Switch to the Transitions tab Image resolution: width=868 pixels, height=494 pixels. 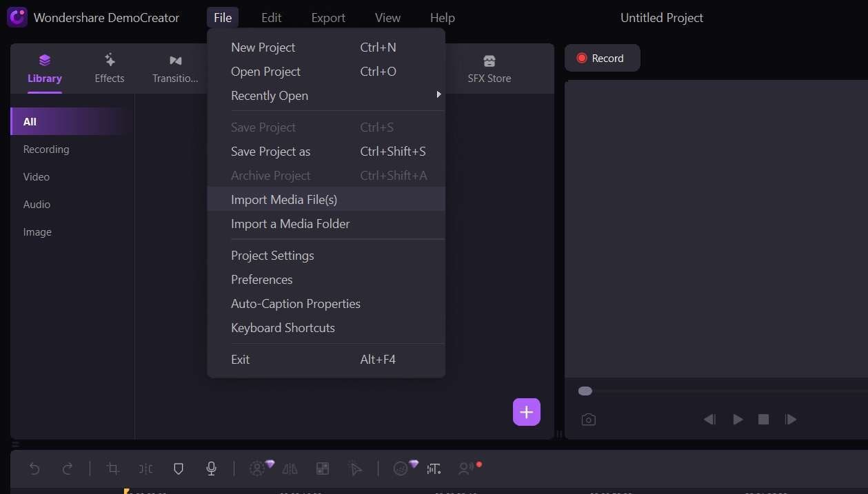point(175,69)
